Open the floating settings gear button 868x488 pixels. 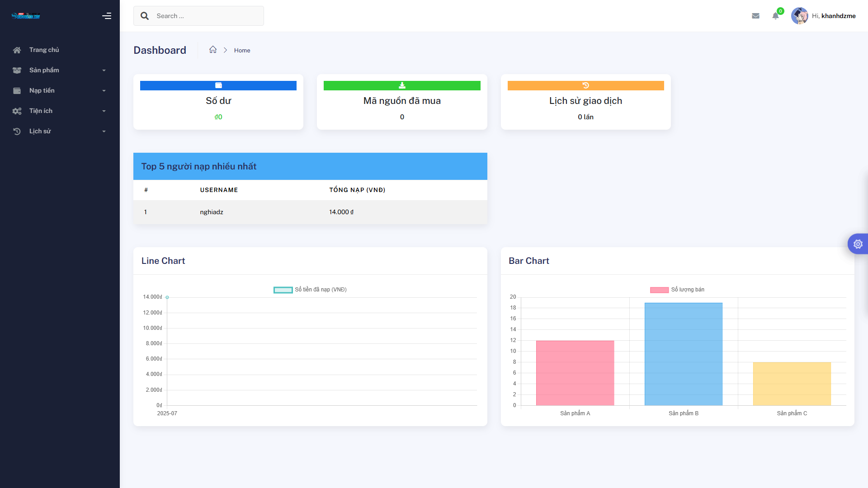[x=858, y=244]
